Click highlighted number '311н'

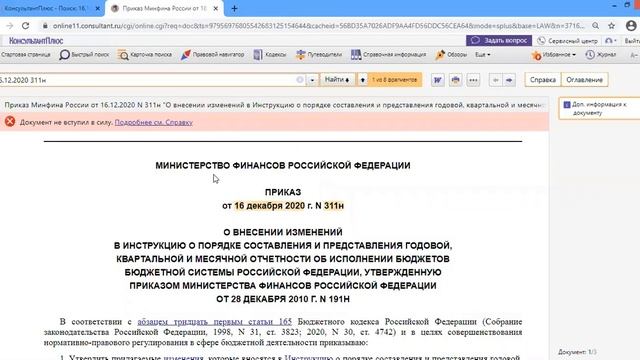[x=334, y=206]
